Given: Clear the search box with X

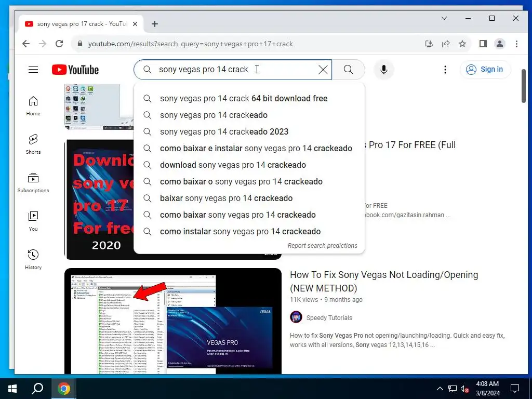Looking at the screenshot, I should pos(323,70).
